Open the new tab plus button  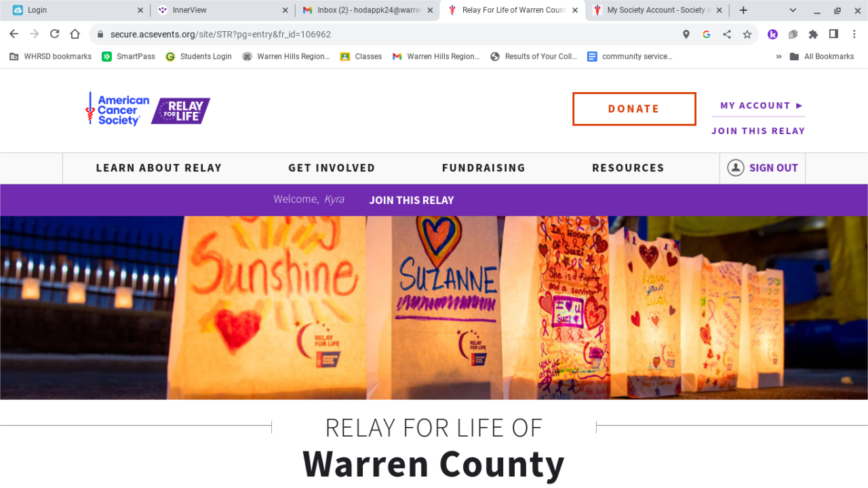(x=743, y=10)
